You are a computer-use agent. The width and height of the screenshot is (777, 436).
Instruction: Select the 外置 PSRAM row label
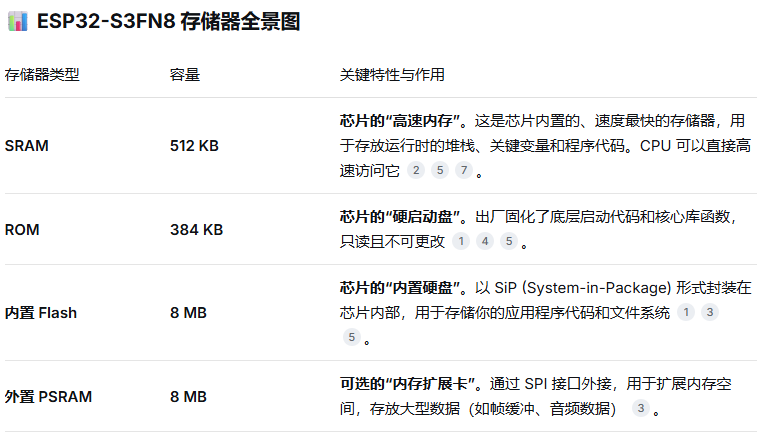click(x=48, y=397)
